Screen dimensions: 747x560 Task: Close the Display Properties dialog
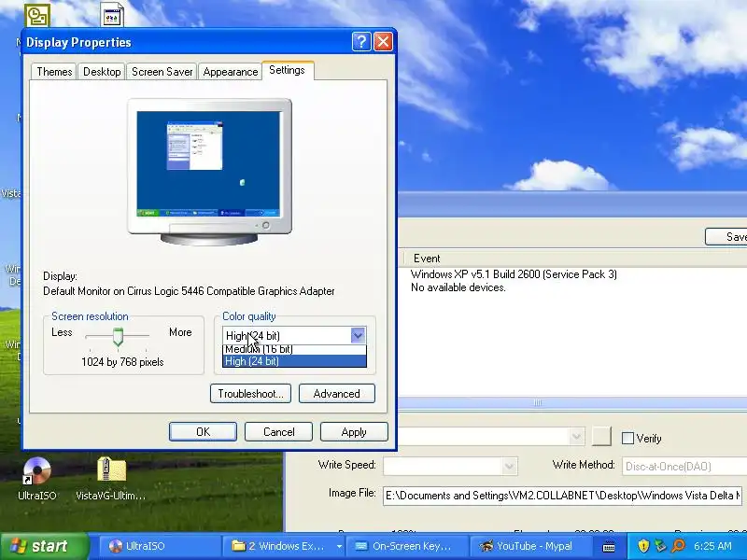click(383, 42)
